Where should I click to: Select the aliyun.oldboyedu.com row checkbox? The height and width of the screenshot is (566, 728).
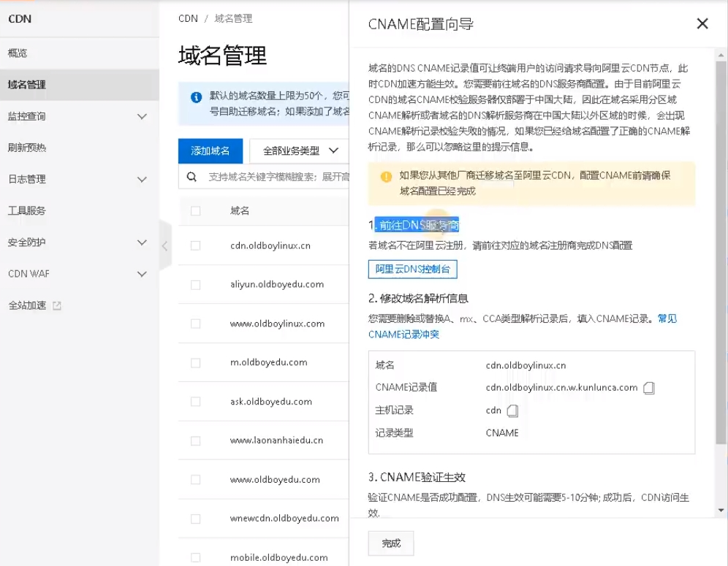[195, 285]
